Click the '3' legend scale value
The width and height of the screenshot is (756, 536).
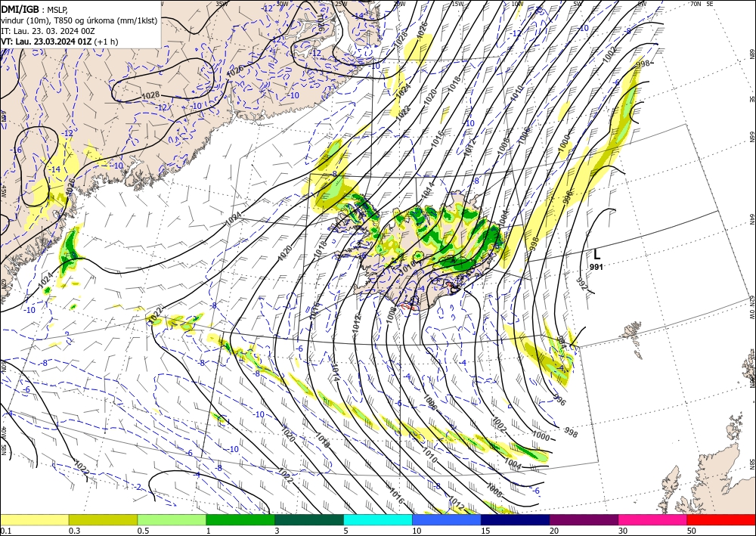(277, 531)
